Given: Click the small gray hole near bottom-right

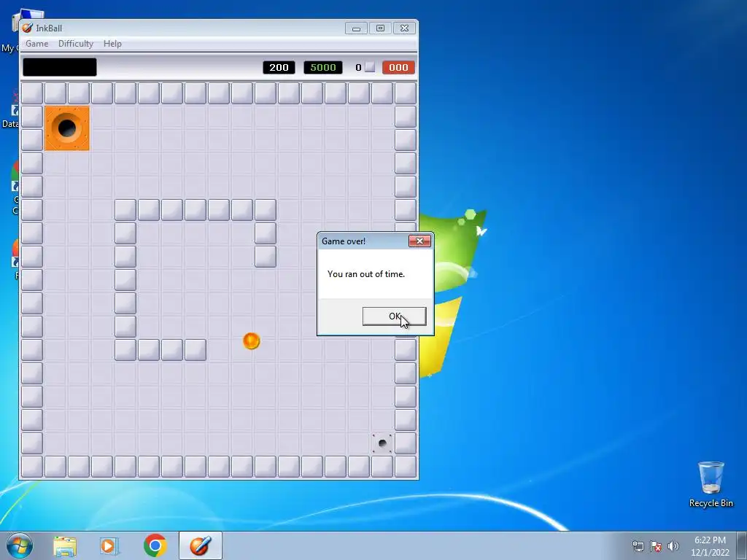Looking at the screenshot, I should pos(382,443).
